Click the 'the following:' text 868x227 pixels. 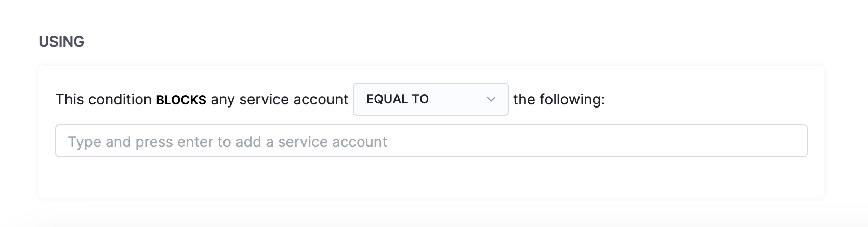[x=559, y=99]
